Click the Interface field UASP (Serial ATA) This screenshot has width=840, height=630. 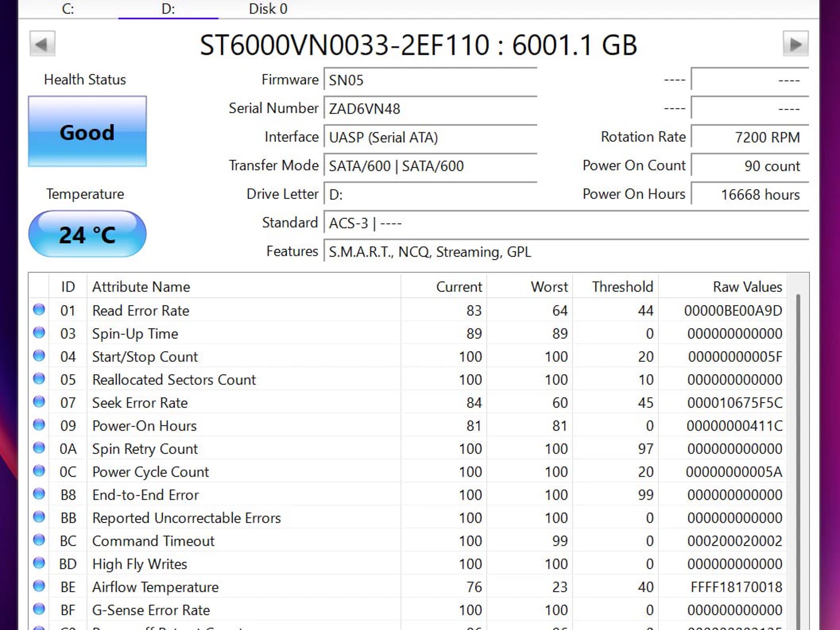(430, 137)
